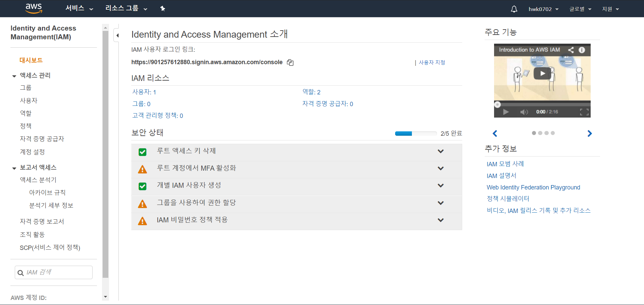Select 대시보드 in the sidebar
Image resolution: width=644 pixels, height=305 pixels.
(x=31, y=60)
